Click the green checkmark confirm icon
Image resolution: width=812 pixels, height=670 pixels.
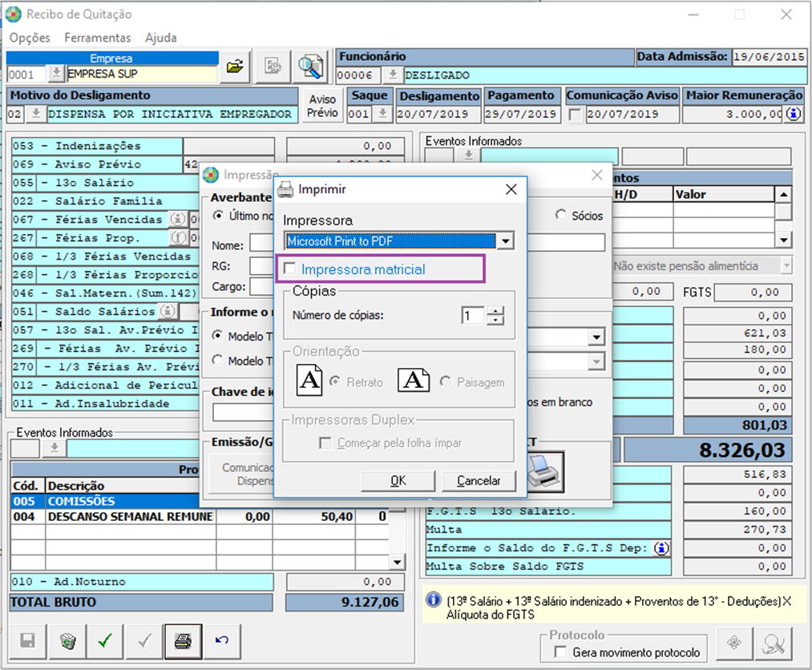(105, 641)
